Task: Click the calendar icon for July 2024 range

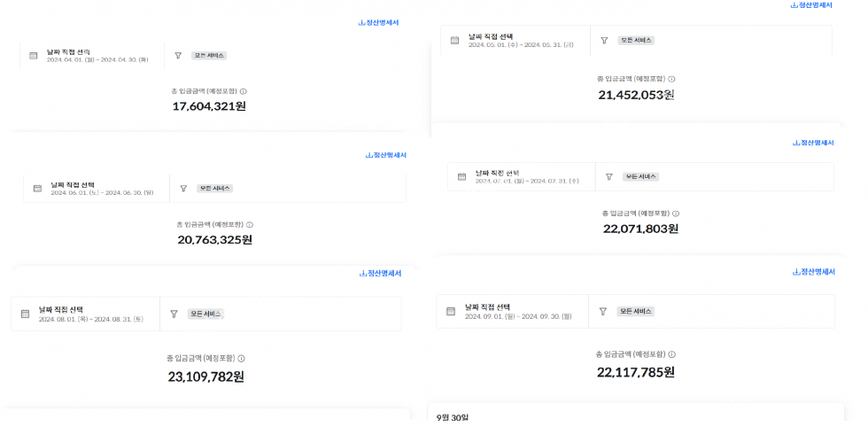Action: point(461,177)
